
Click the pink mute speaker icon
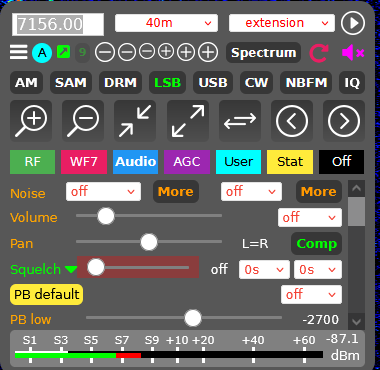(353, 53)
